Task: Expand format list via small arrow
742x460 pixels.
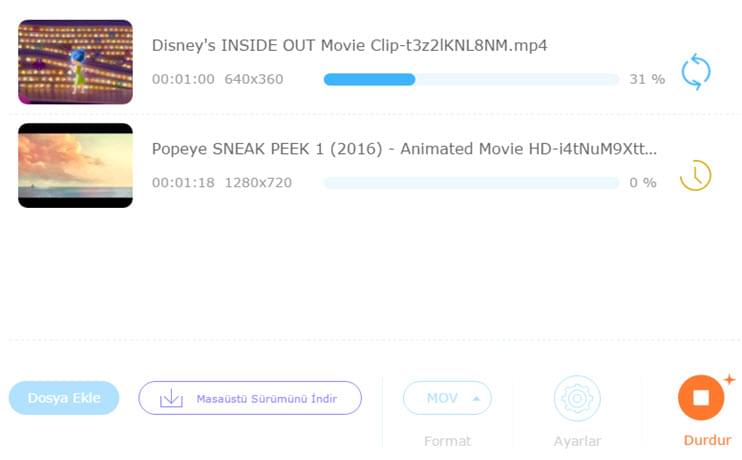Action: 475,399
